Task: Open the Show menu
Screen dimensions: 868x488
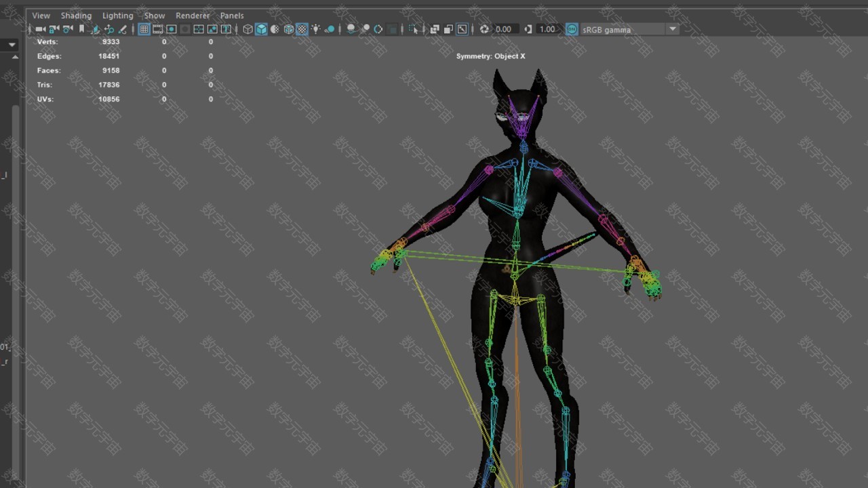Action: point(155,16)
